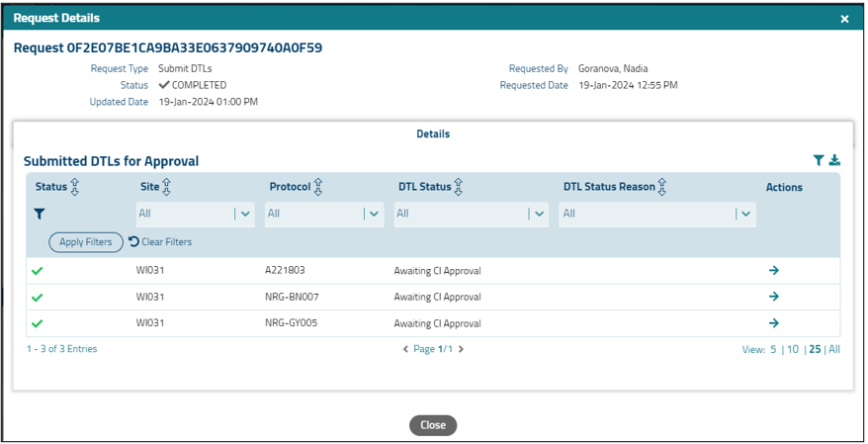Select the Details tab header
This screenshot has width=868, height=444.
[x=433, y=133]
